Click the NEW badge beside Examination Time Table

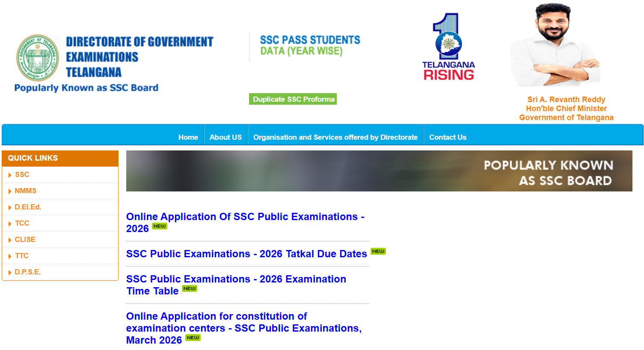pyautogui.click(x=190, y=288)
